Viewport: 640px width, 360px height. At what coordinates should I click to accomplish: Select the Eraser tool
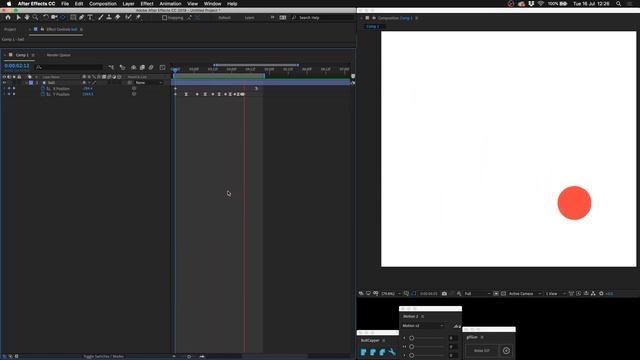coord(118,18)
